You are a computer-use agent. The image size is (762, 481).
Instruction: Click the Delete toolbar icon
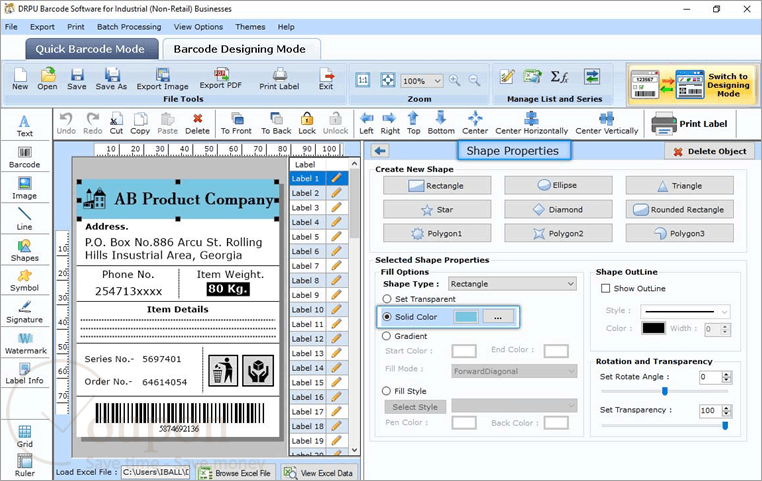(197, 123)
